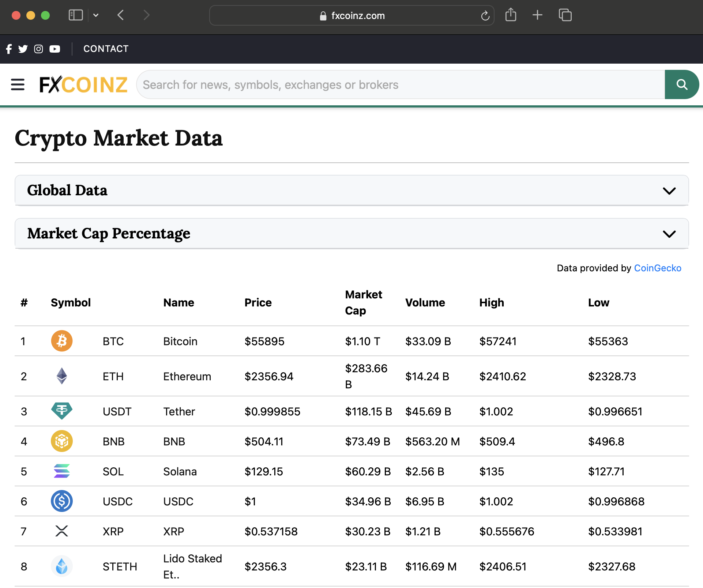Select Bitcoin price $55895
703x588 pixels.
coord(264,341)
